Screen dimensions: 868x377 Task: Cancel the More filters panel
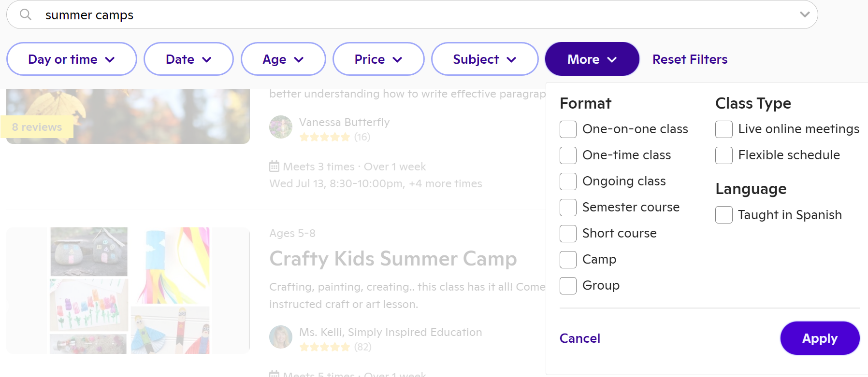pos(580,338)
